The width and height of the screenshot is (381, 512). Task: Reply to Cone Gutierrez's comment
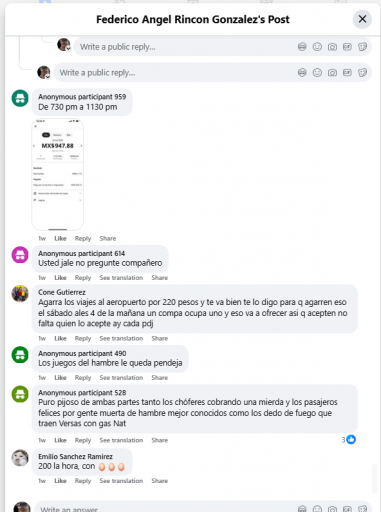(83, 338)
